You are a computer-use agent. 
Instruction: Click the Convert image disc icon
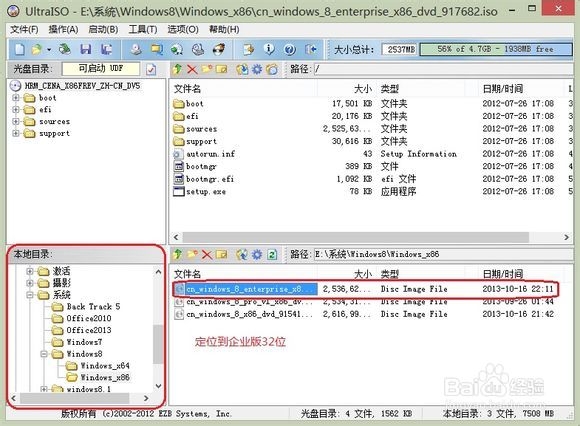coord(177,49)
